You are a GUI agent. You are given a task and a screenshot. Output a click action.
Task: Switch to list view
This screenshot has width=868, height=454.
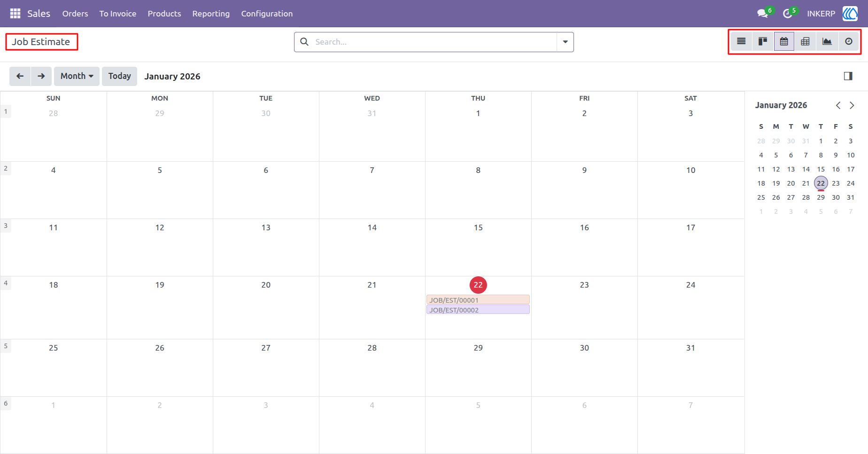point(741,41)
